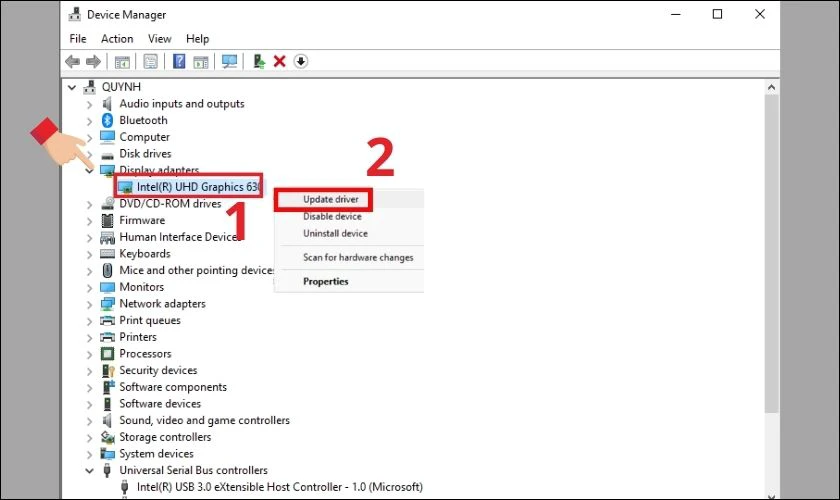Open the Help menu
Viewport: 840px width, 500px height.
pos(197,39)
